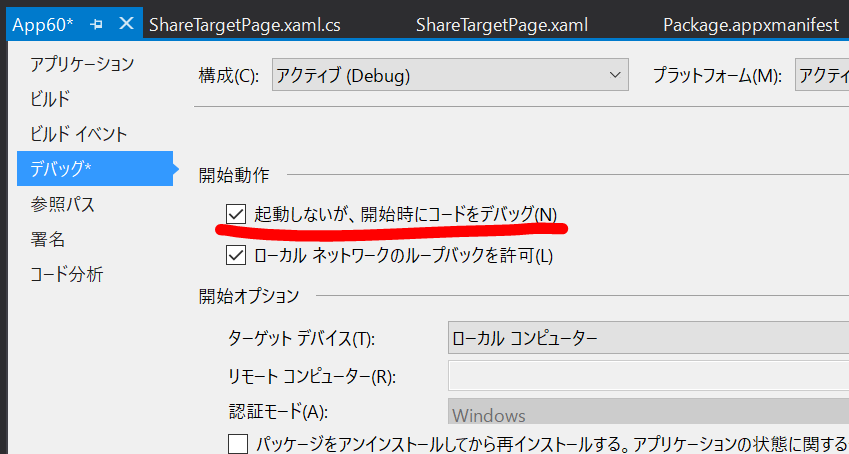849x454 pixels.
Task: Enable パッケージをアンインストールしてから再インストールする checkbox
Action: 238,444
